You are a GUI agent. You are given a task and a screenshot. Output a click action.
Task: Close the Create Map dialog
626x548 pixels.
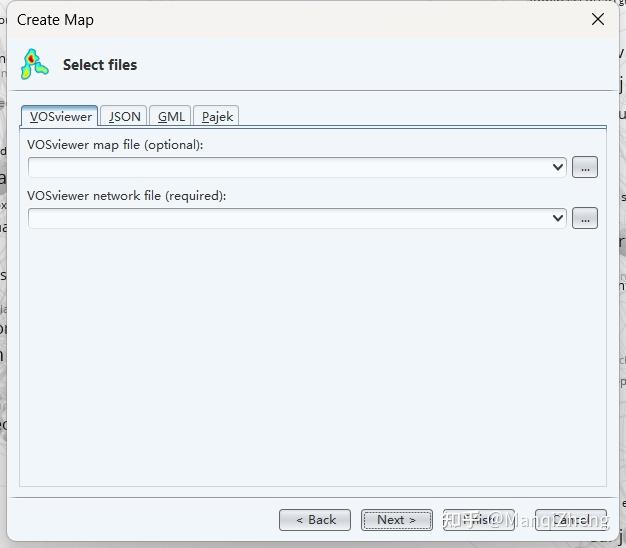pyautogui.click(x=598, y=19)
